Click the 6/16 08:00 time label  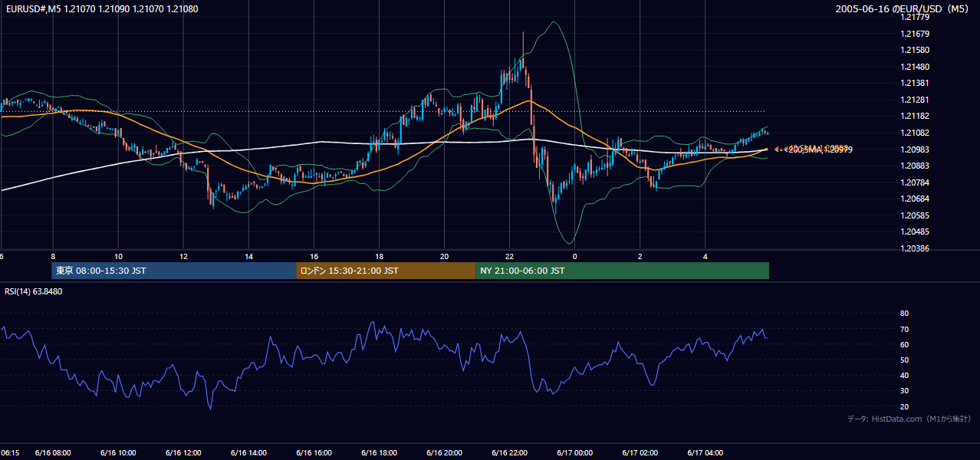[x=53, y=452]
